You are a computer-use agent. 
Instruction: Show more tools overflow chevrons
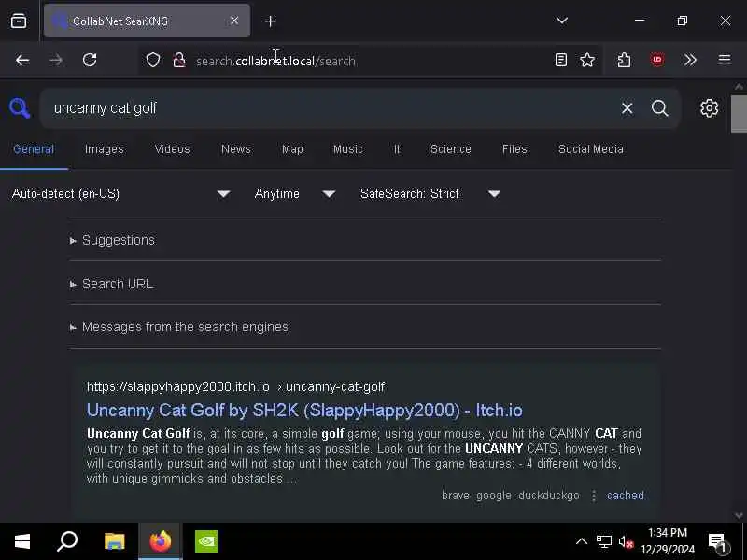(x=690, y=60)
